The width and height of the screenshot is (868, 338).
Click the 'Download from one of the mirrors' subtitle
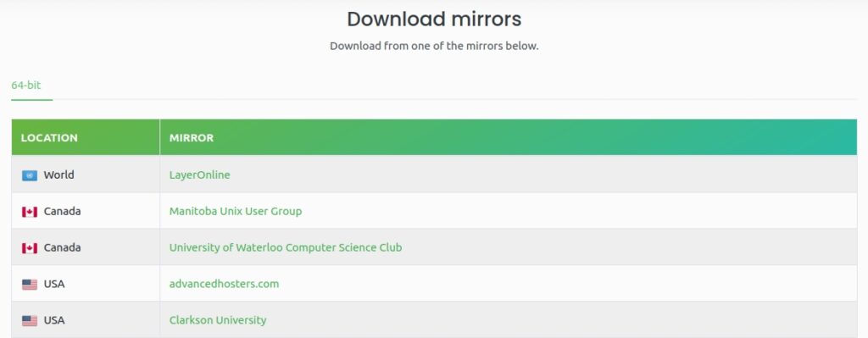434,46
